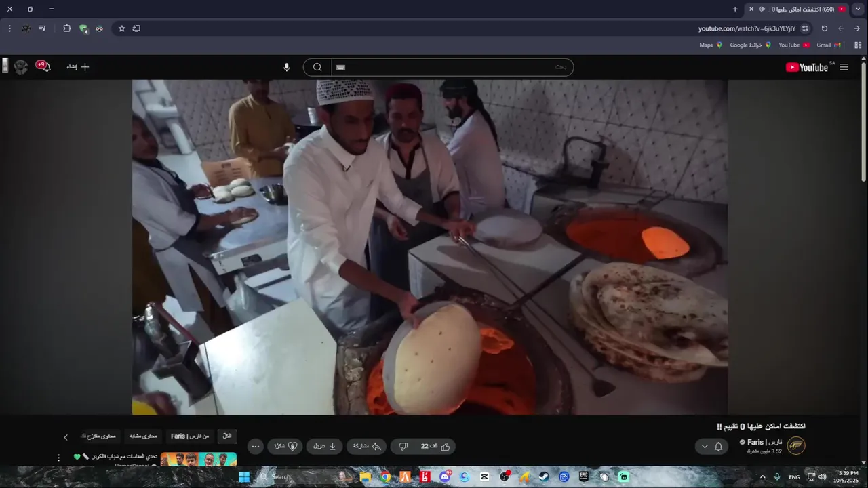868x488 pixels.
Task: Click the browser forward arrow
Action: (x=841, y=28)
